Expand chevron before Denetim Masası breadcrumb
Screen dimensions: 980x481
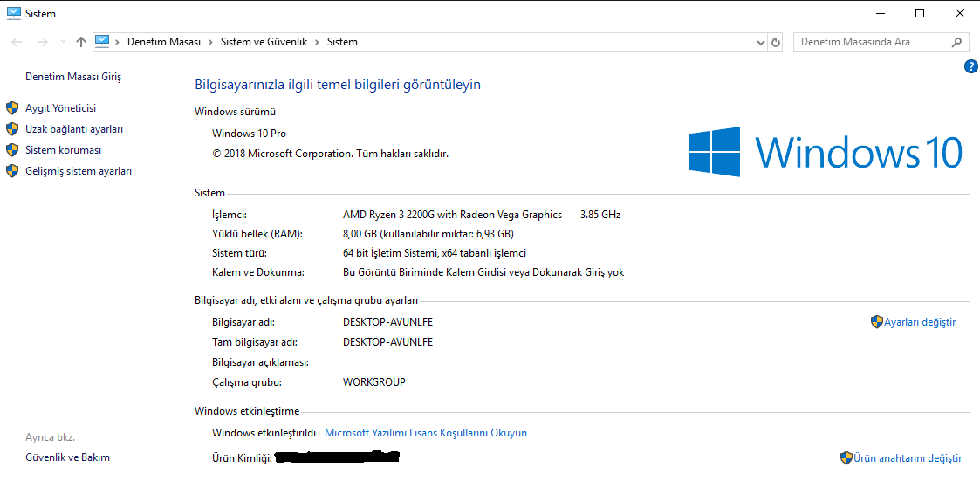tap(118, 42)
